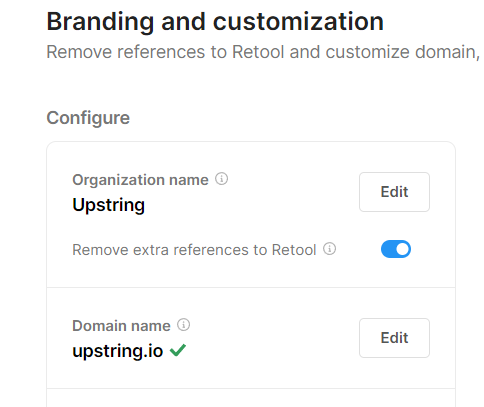The image size is (484, 407).
Task: Open info tooltip for Remove extra references
Action: [329, 249]
